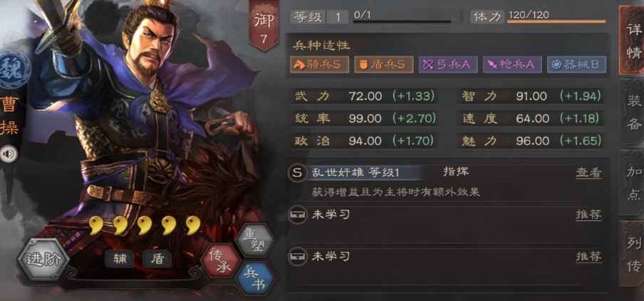The height and width of the screenshot is (301, 644).
Task: Click 推荐 link for second empty skill
Action: click(x=588, y=257)
